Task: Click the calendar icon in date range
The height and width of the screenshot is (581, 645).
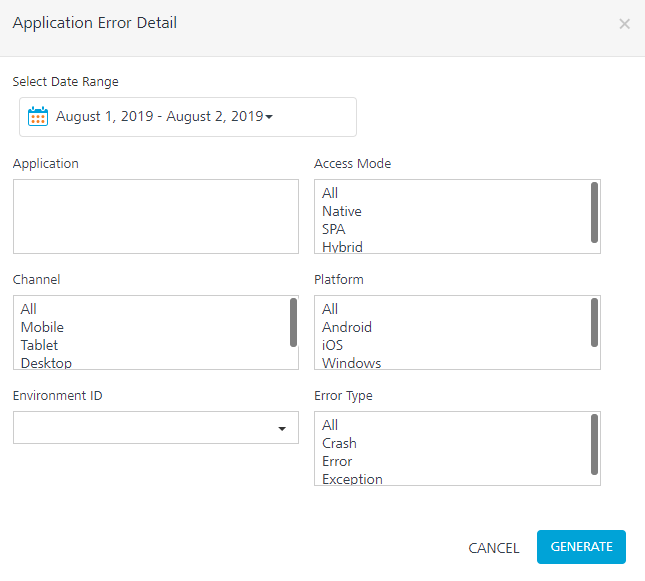Action: pyautogui.click(x=38, y=116)
